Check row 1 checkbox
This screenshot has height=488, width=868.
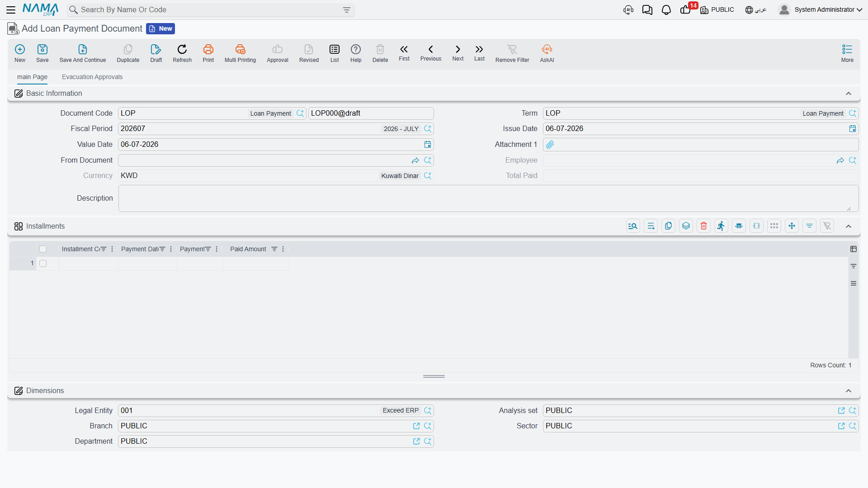coord(43,263)
